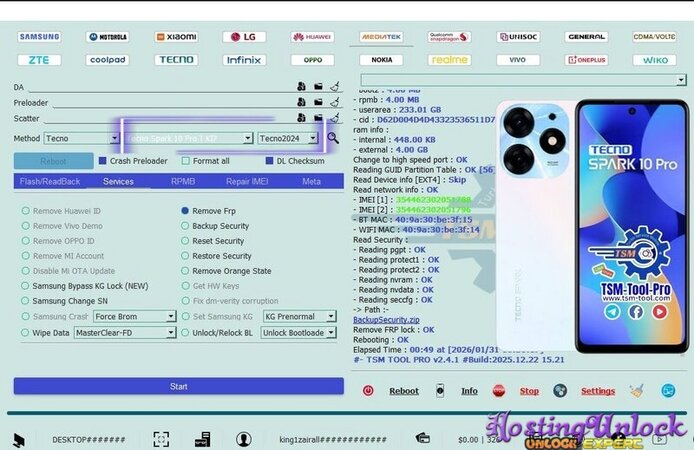Select the Reset Security radio option
The width and height of the screenshot is (694, 450).
point(185,241)
